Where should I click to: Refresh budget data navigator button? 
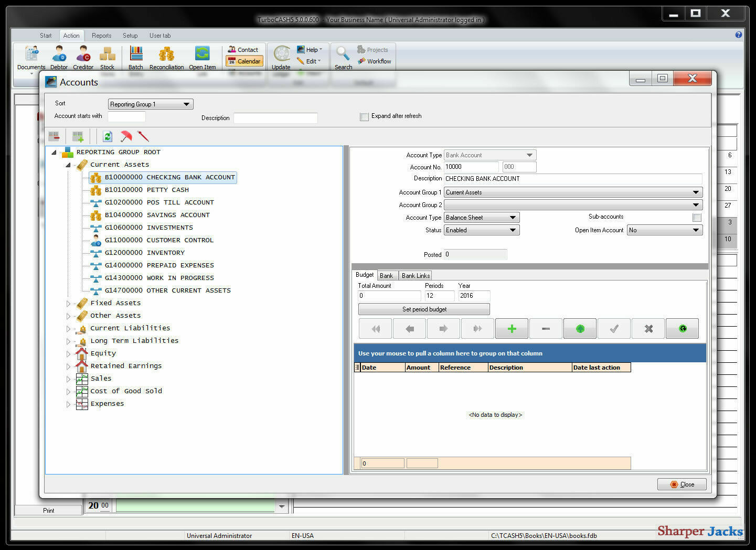(683, 329)
